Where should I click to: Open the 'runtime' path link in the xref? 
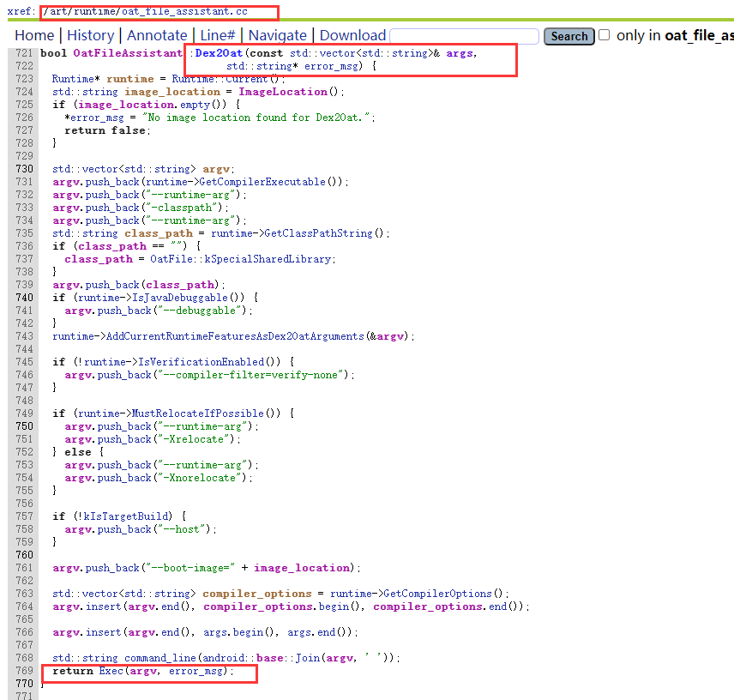coord(94,11)
